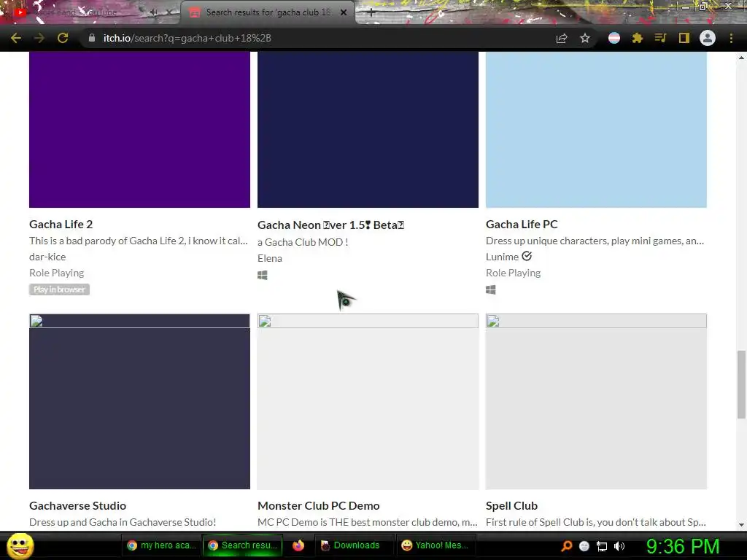Click Windows icon under Gacha Life PC
Image resolution: width=747 pixels, height=560 pixels.
[x=491, y=289]
